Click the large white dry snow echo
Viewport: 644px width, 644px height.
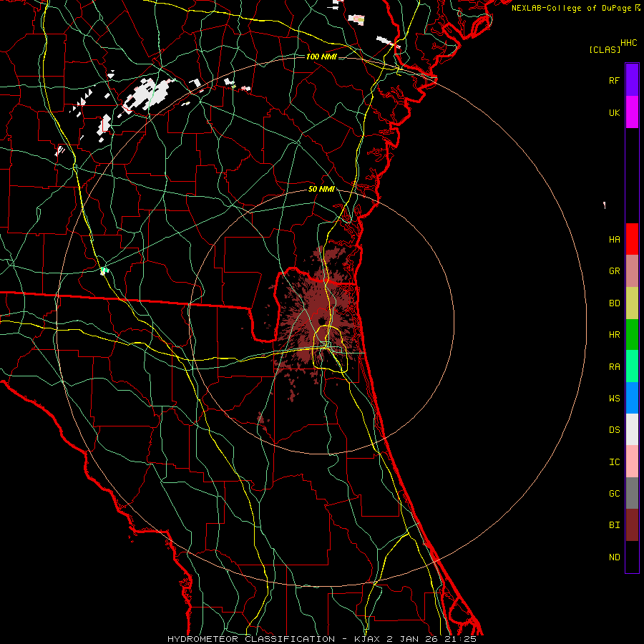click(148, 94)
